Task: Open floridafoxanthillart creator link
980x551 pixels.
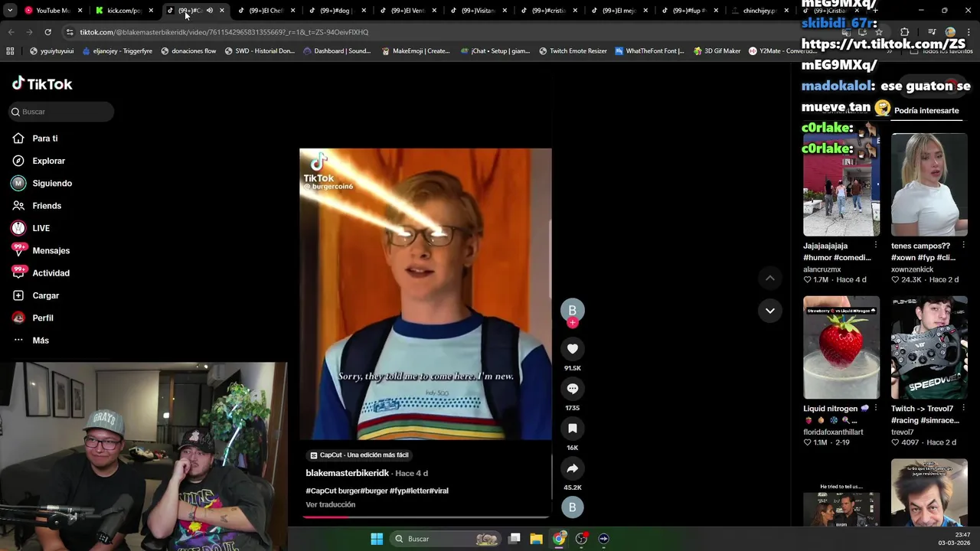Action: (833, 432)
